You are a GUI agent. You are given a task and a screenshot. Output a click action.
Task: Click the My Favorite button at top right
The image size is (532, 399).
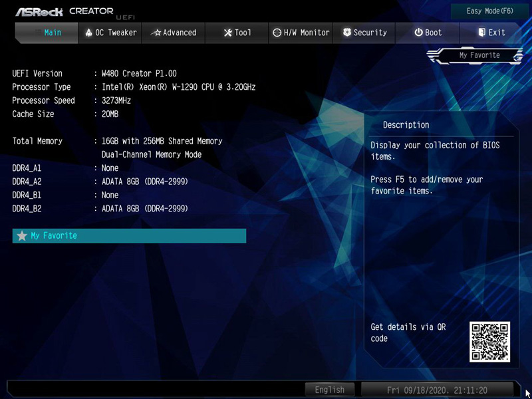(x=475, y=55)
